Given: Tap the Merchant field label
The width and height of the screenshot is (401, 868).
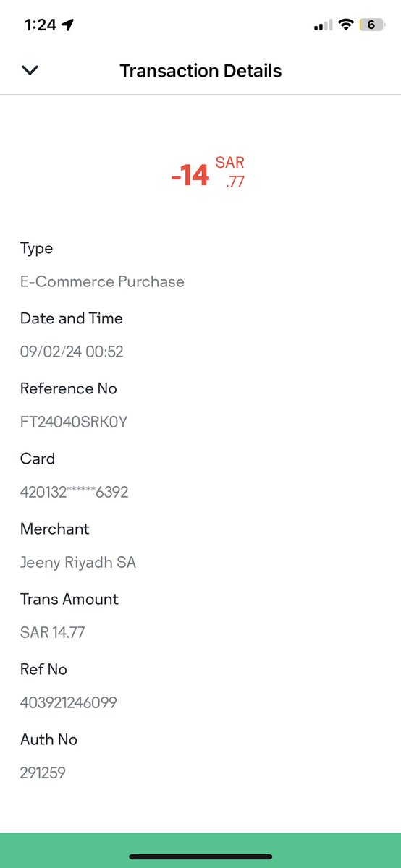Looking at the screenshot, I should 55,529.
